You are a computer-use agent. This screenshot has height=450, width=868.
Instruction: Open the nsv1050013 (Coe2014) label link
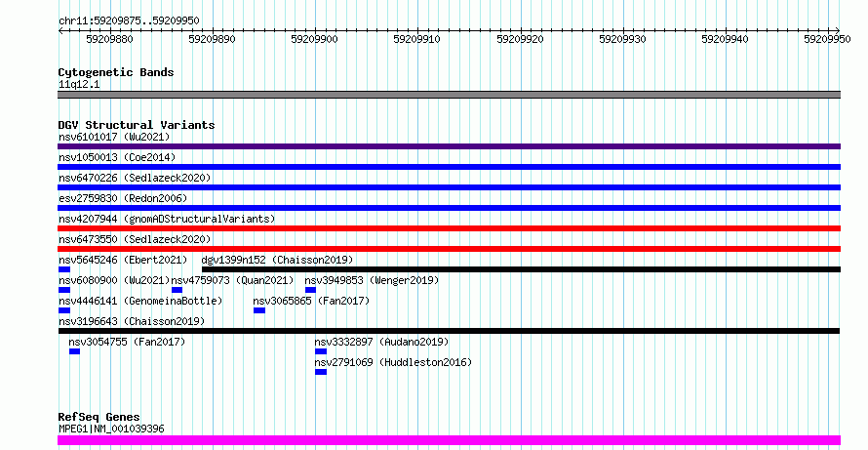tap(117, 157)
